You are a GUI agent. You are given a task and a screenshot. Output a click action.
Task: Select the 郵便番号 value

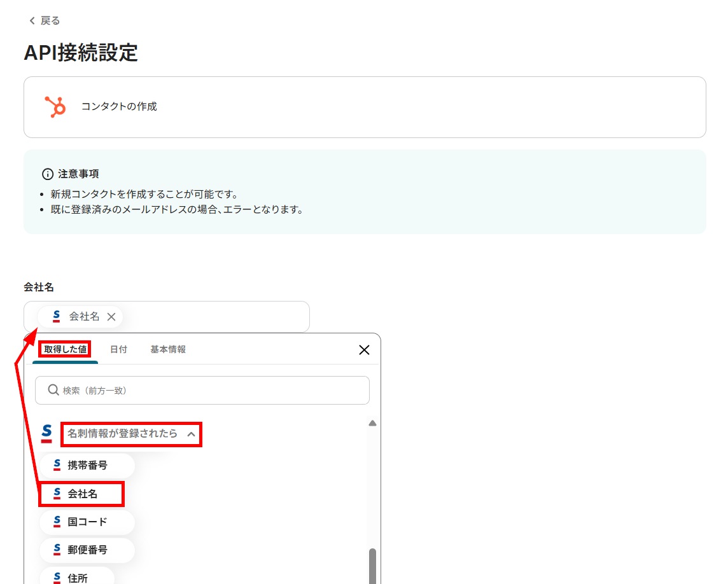(87, 550)
